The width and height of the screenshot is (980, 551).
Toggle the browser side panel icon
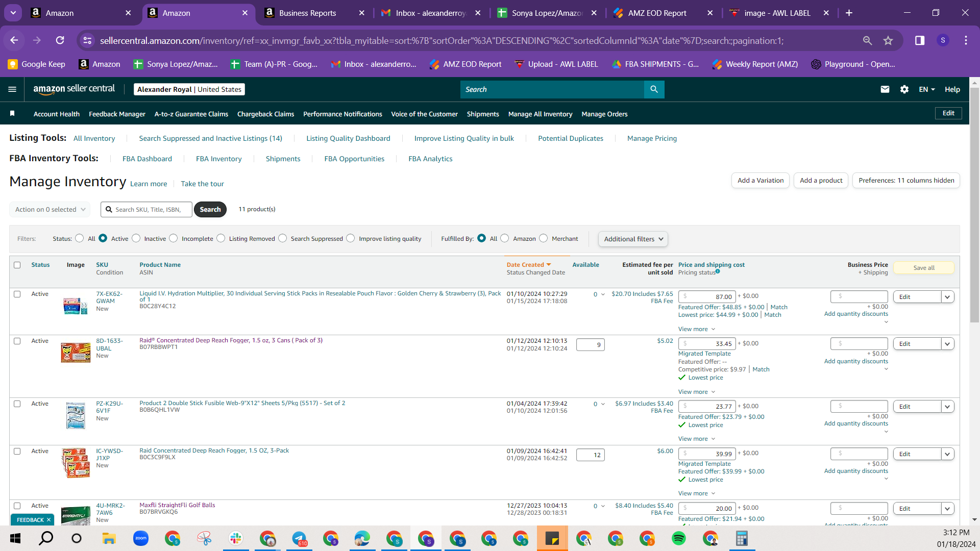point(920,40)
